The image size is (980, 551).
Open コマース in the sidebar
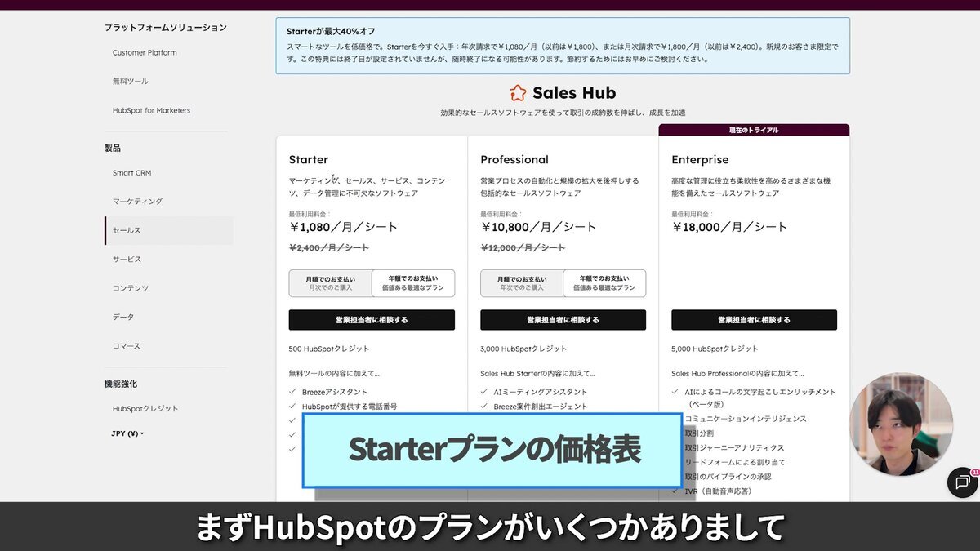(x=125, y=345)
